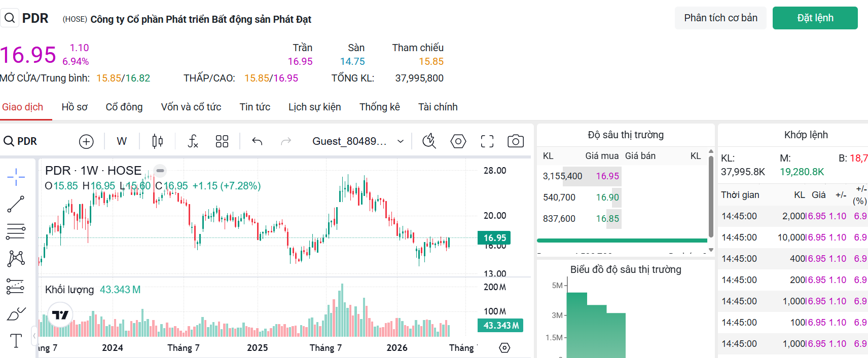The image size is (868, 358).
Task: Open the time axis settings gear
Action: pos(504,348)
